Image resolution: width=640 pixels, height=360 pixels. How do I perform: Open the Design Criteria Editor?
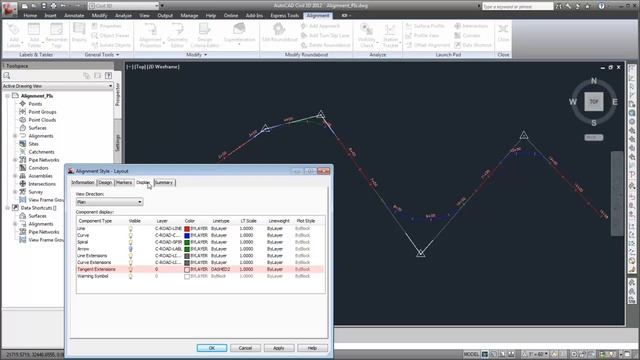pos(204,35)
